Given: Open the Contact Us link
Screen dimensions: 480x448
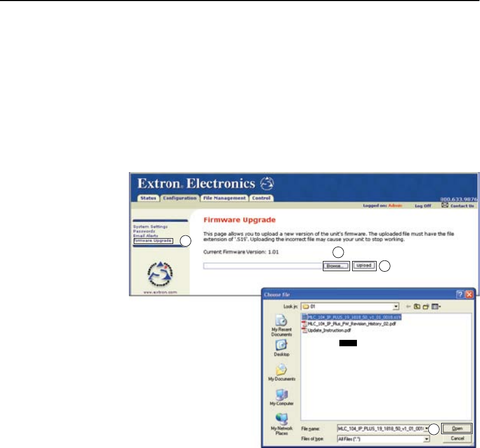Looking at the screenshot, I should [x=462, y=206].
